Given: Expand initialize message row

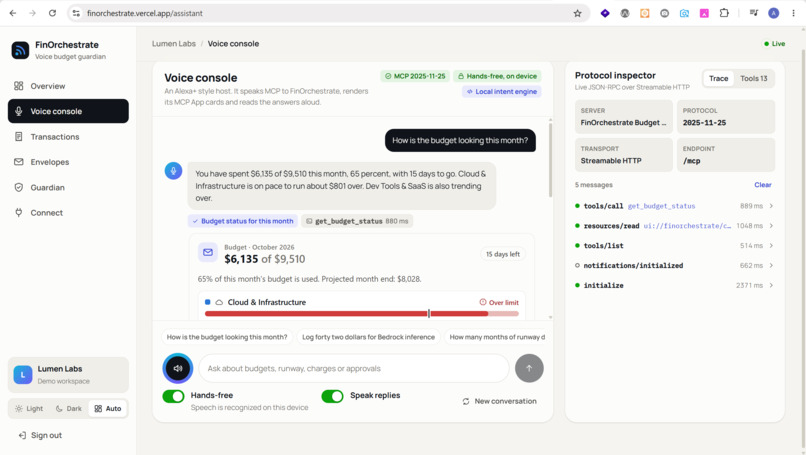Looking at the screenshot, I should 674,285.
